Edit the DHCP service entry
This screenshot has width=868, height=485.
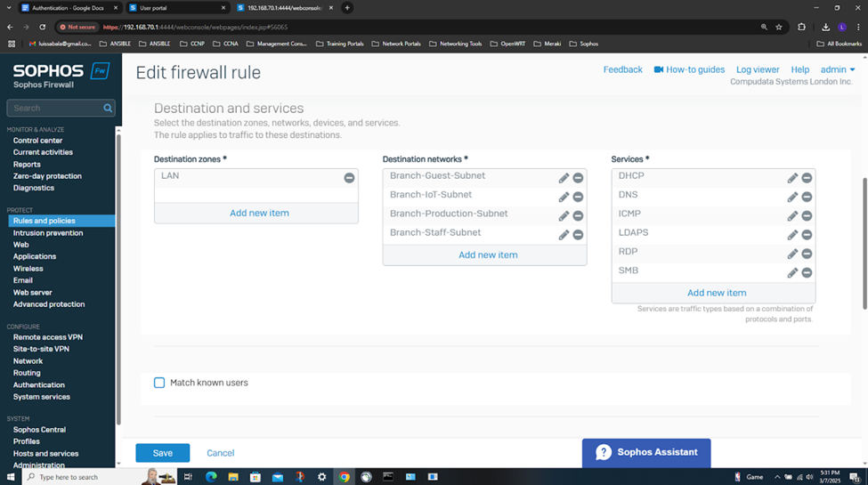pyautogui.click(x=792, y=178)
